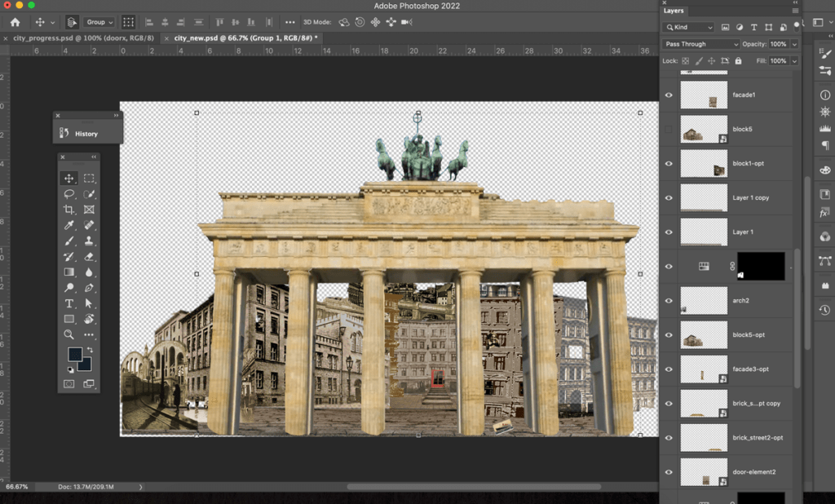
Task: Show the block5 layer
Action: pyautogui.click(x=669, y=128)
